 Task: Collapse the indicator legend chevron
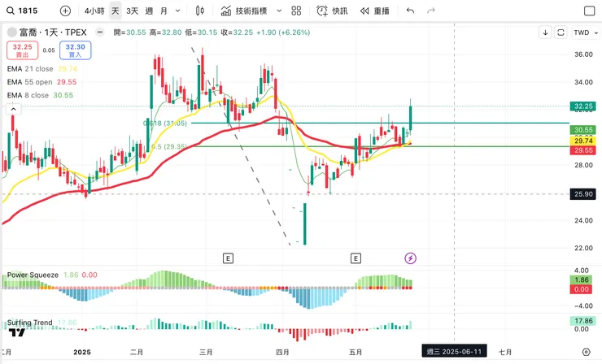click(14, 110)
